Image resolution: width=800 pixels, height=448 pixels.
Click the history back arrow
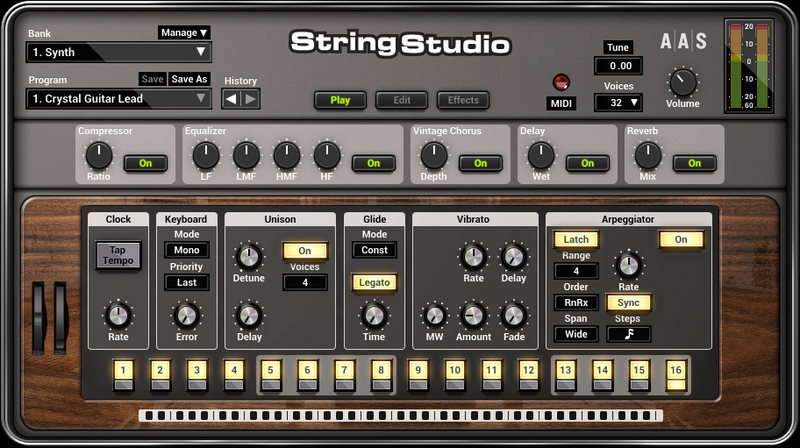(x=231, y=99)
